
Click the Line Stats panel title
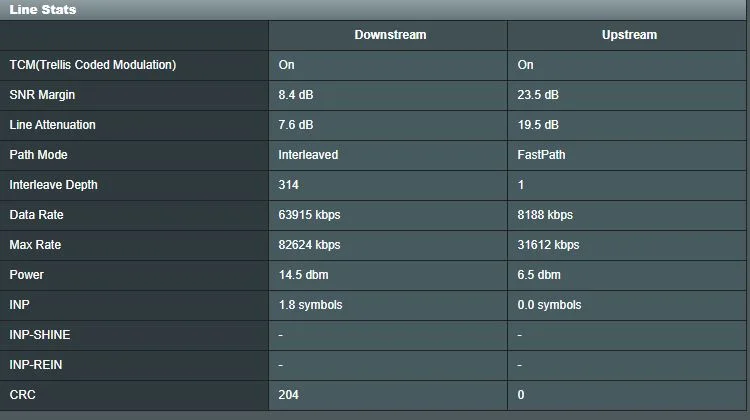(42, 9)
